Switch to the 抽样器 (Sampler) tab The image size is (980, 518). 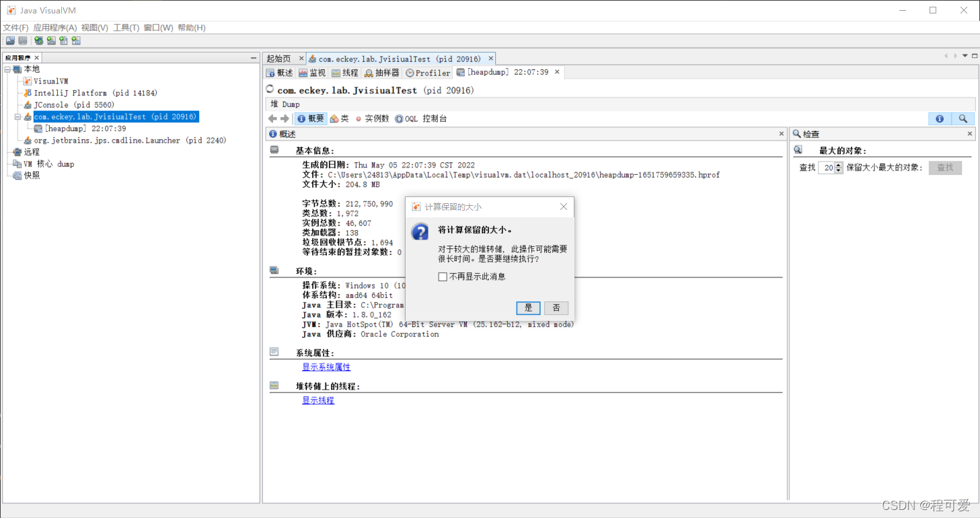(x=381, y=73)
